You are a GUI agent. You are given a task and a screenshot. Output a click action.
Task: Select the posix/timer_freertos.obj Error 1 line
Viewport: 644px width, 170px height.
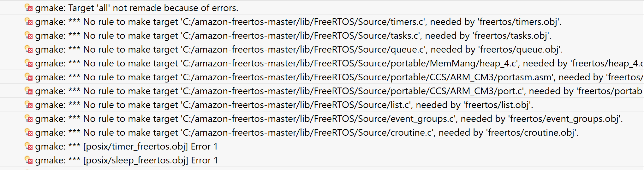click(x=126, y=146)
